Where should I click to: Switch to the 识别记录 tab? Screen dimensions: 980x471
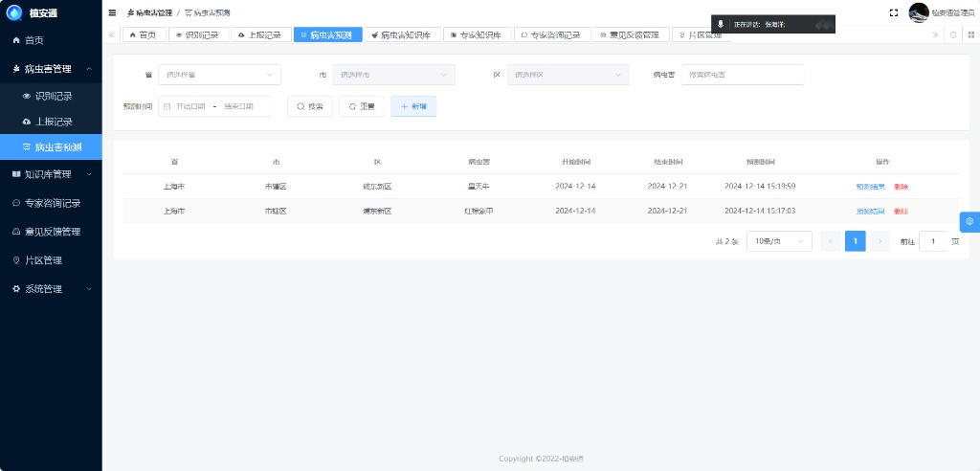[198, 35]
